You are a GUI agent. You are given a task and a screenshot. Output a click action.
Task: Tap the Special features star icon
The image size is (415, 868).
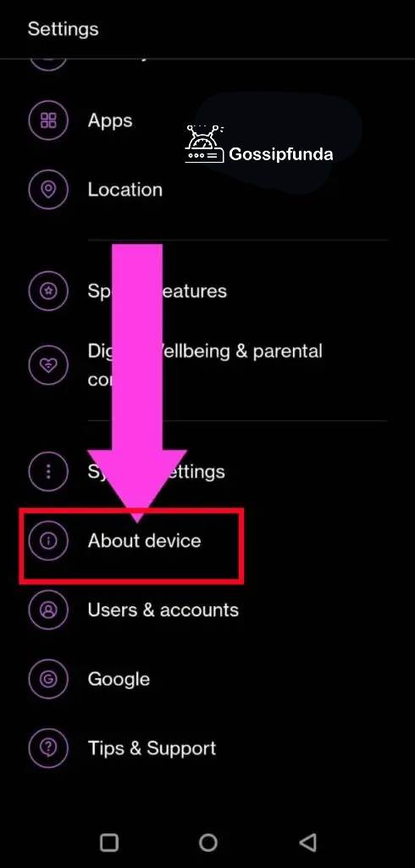[48, 291]
